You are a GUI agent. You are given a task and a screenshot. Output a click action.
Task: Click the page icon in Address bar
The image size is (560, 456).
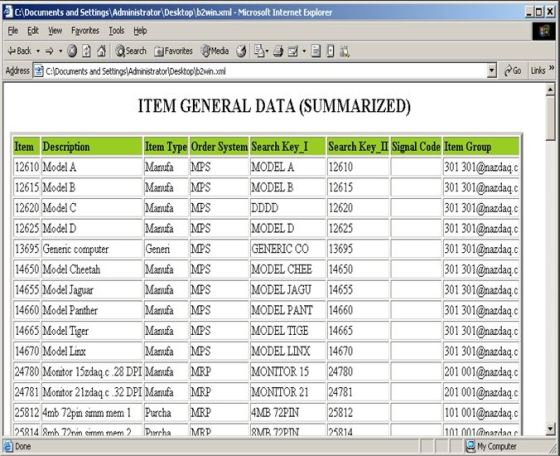click(38, 71)
